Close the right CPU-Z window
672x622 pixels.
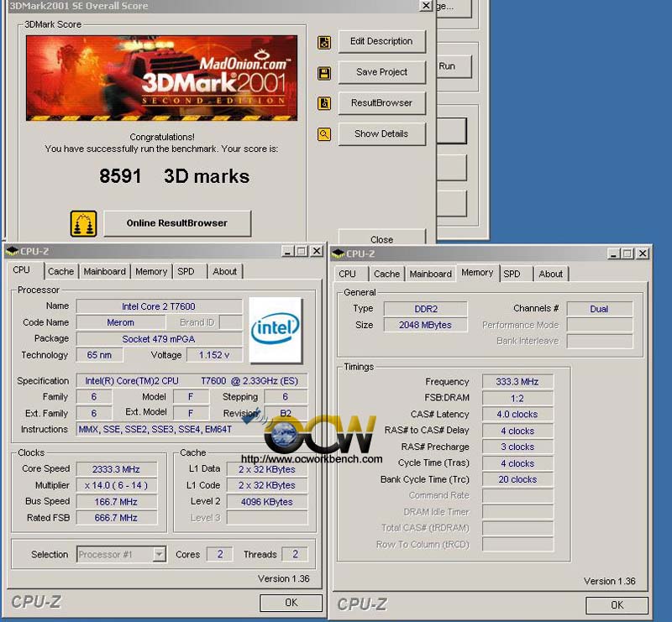click(x=643, y=254)
